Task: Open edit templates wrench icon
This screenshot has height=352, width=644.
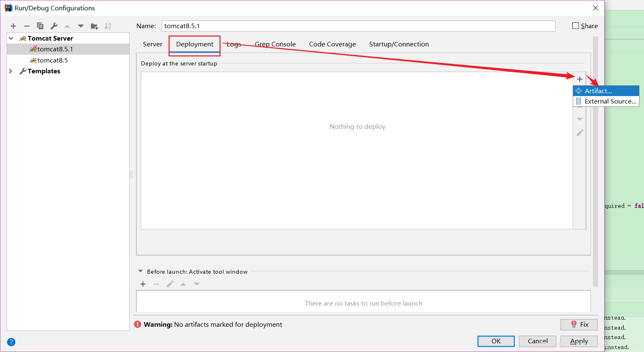Action: coord(54,26)
